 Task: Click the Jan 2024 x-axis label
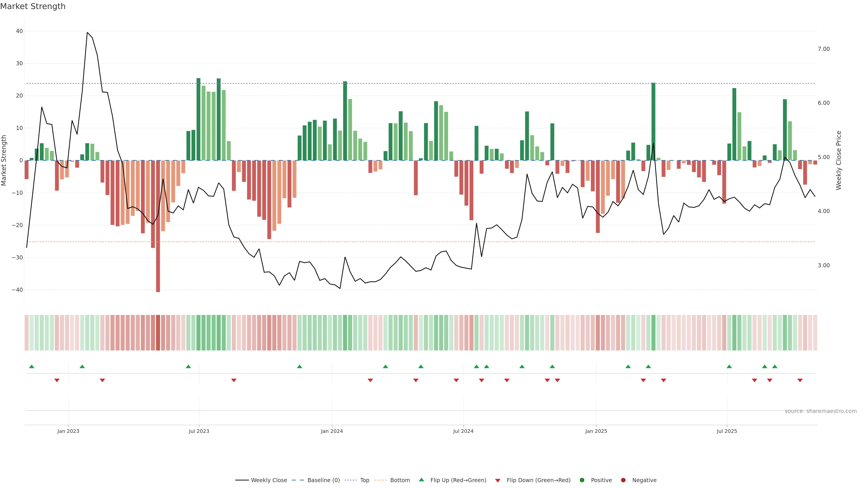pos(332,431)
